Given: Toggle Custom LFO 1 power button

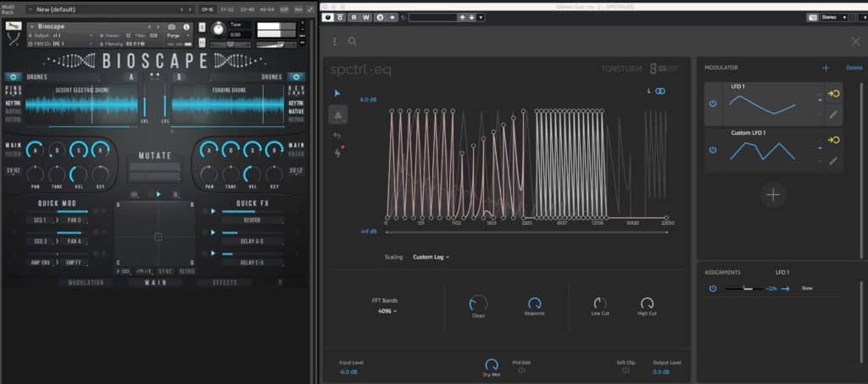Looking at the screenshot, I should (x=713, y=150).
